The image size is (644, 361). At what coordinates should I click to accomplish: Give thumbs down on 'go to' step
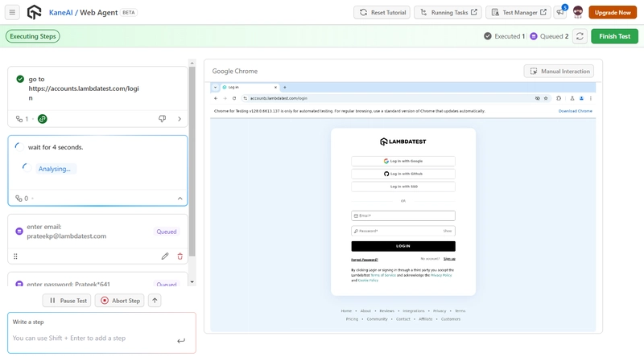(x=163, y=119)
